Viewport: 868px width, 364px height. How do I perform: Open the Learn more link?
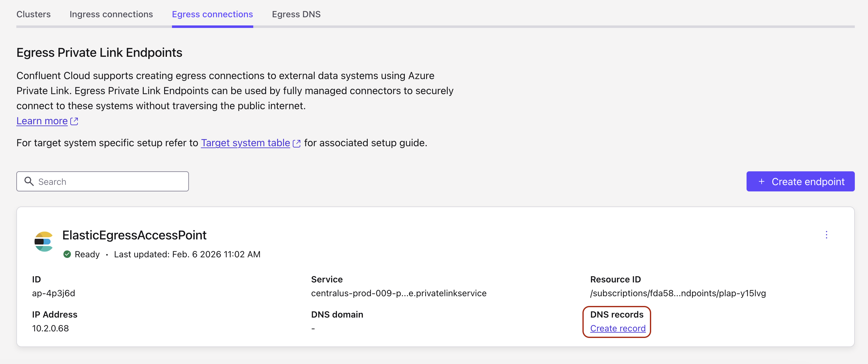(x=42, y=121)
